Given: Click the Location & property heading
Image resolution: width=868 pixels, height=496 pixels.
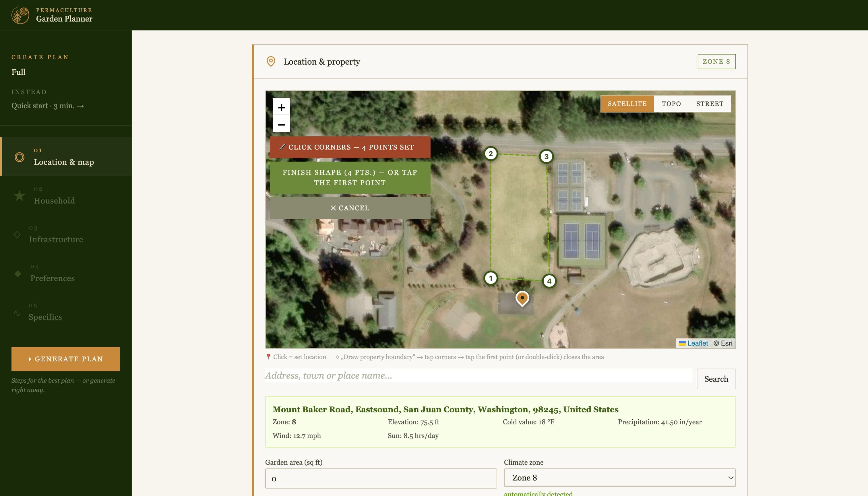Looking at the screenshot, I should pos(321,62).
